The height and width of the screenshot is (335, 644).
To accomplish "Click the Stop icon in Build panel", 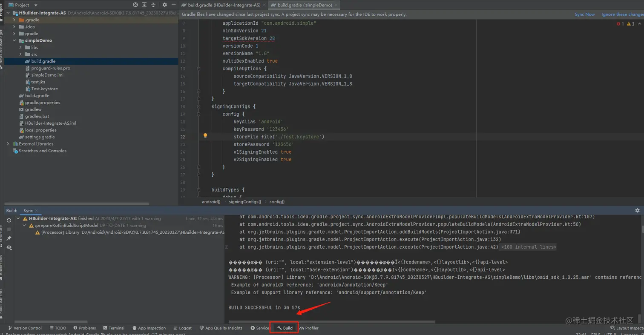I will [x=9, y=229].
